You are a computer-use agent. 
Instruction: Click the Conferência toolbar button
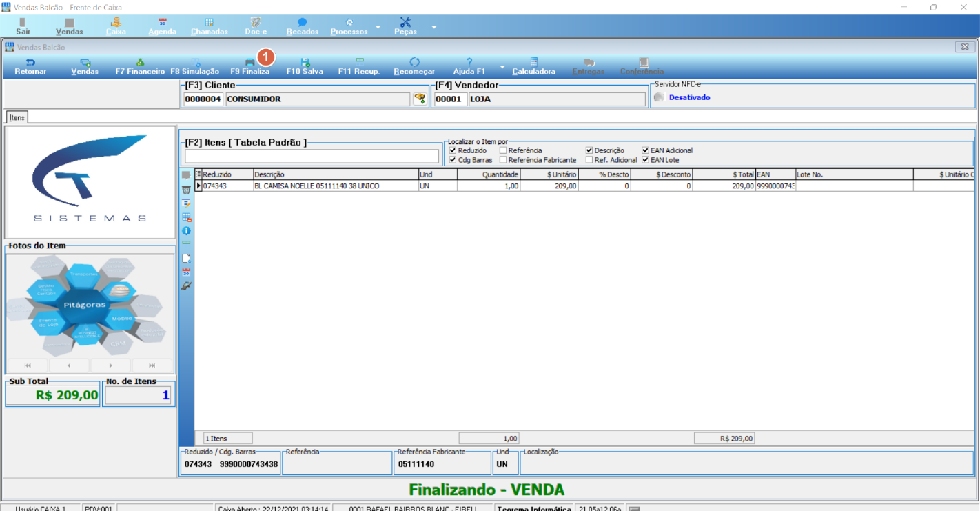[642, 66]
